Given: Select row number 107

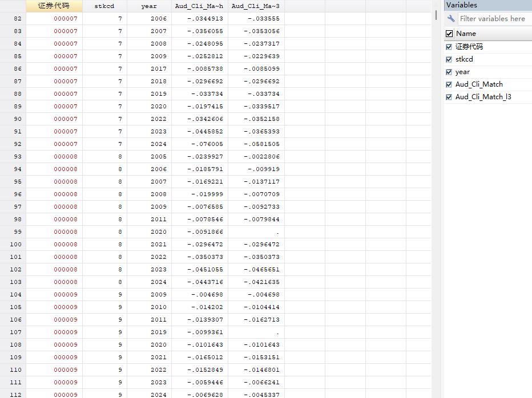Looking at the screenshot, I should (13, 332).
